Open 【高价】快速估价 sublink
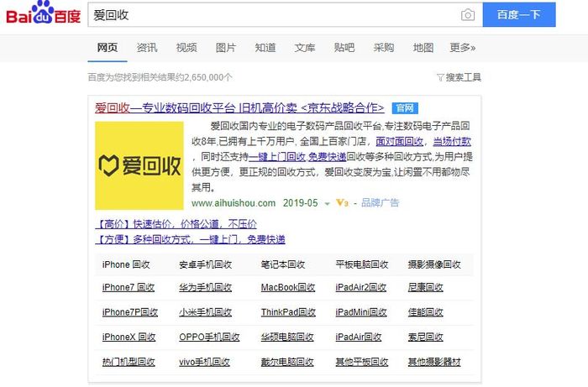 pyautogui.click(x=176, y=224)
